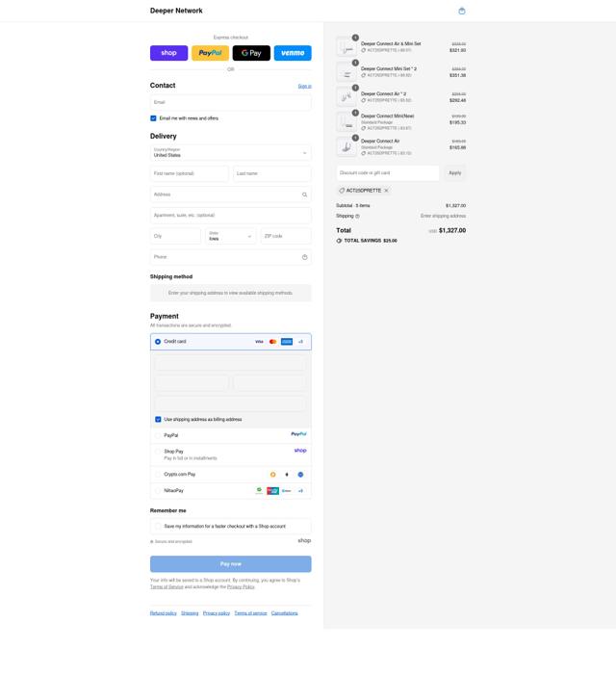Click the phone field help icon

click(x=304, y=257)
